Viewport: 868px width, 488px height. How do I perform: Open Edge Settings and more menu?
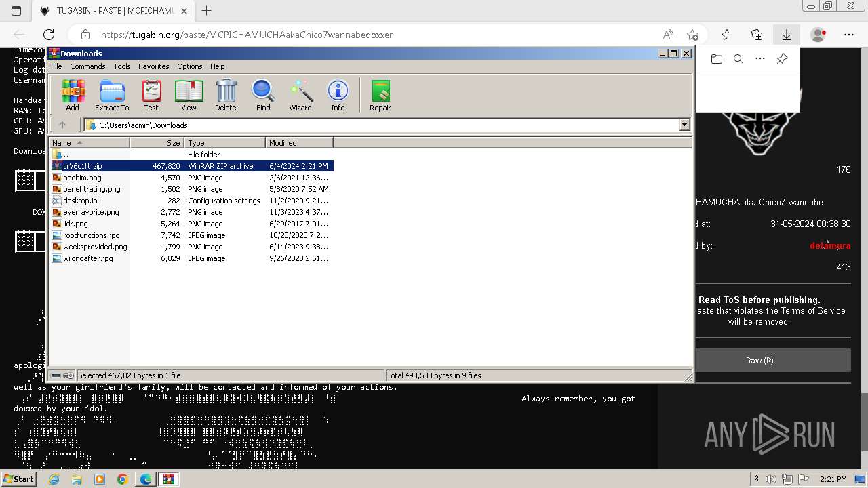(849, 35)
